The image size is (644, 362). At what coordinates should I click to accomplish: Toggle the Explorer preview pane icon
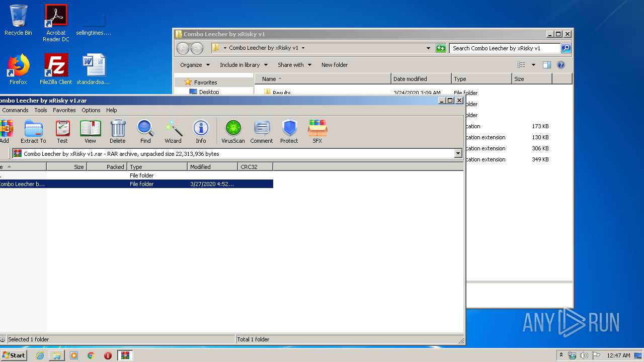547,65
